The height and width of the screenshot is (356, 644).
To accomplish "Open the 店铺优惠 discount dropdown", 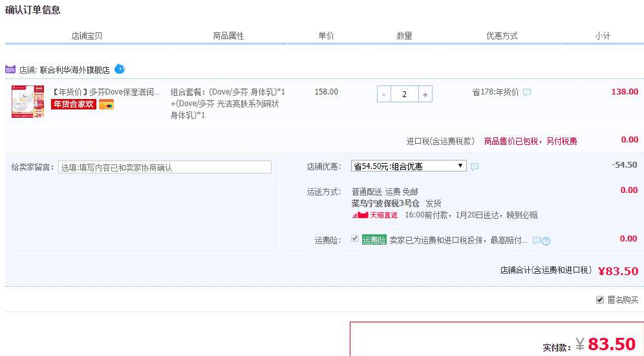I will tap(409, 166).
